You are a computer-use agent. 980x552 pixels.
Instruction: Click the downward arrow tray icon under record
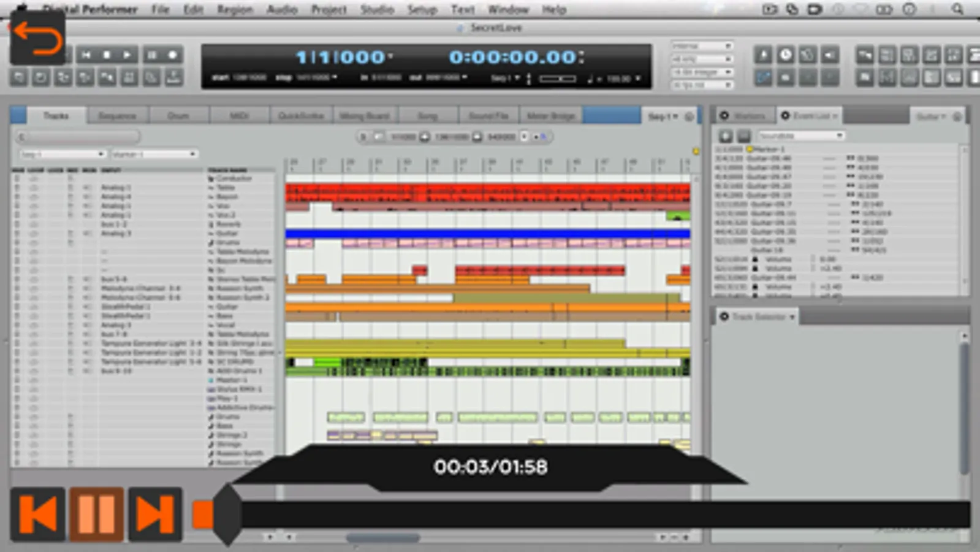pyautogui.click(x=174, y=77)
